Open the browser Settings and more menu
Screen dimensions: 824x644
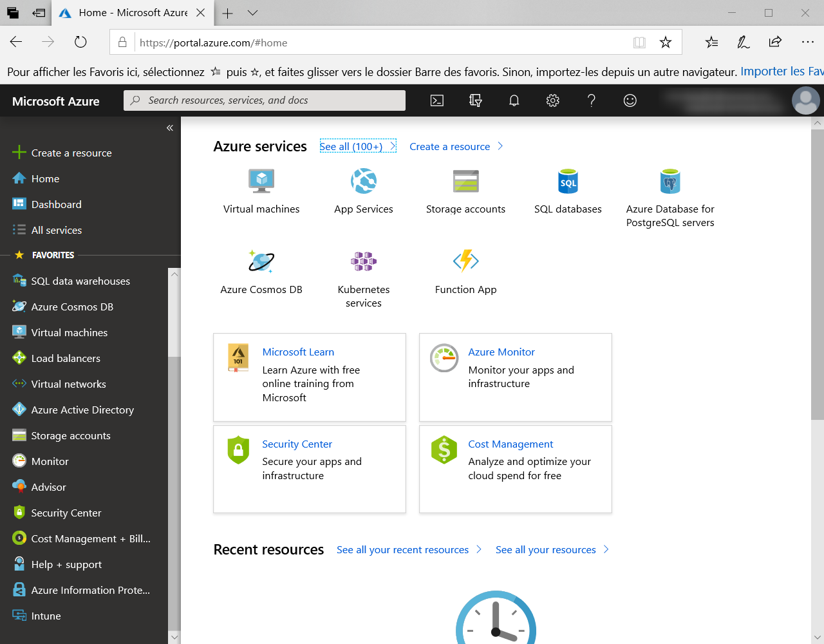pyautogui.click(x=808, y=43)
